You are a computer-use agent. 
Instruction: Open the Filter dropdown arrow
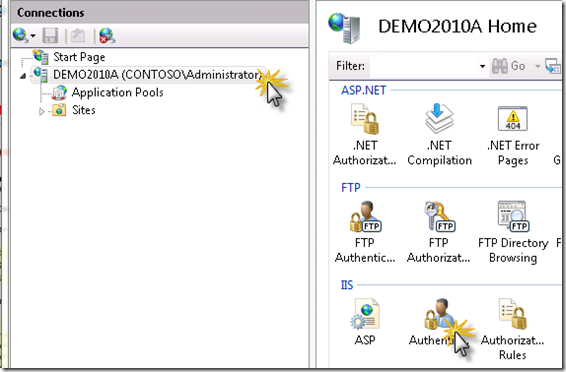coord(482,66)
